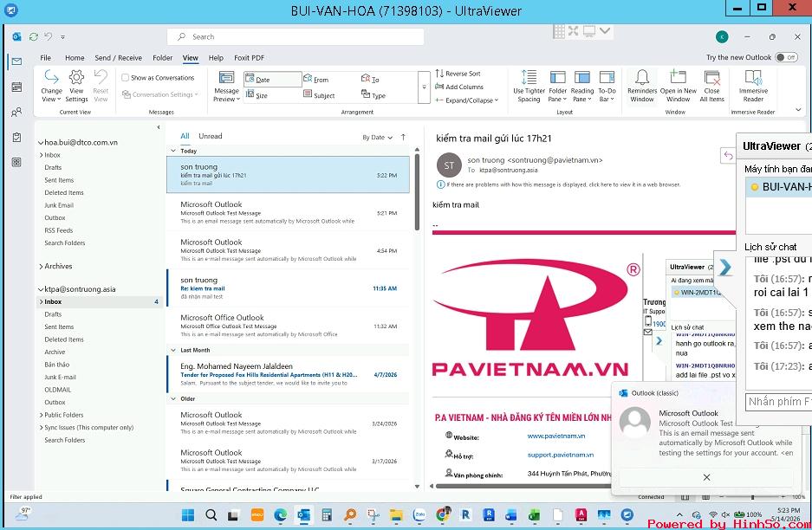This screenshot has width=812, height=530.
Task: Click the Send/Receive sync icon in title bar
Action: 34,36
